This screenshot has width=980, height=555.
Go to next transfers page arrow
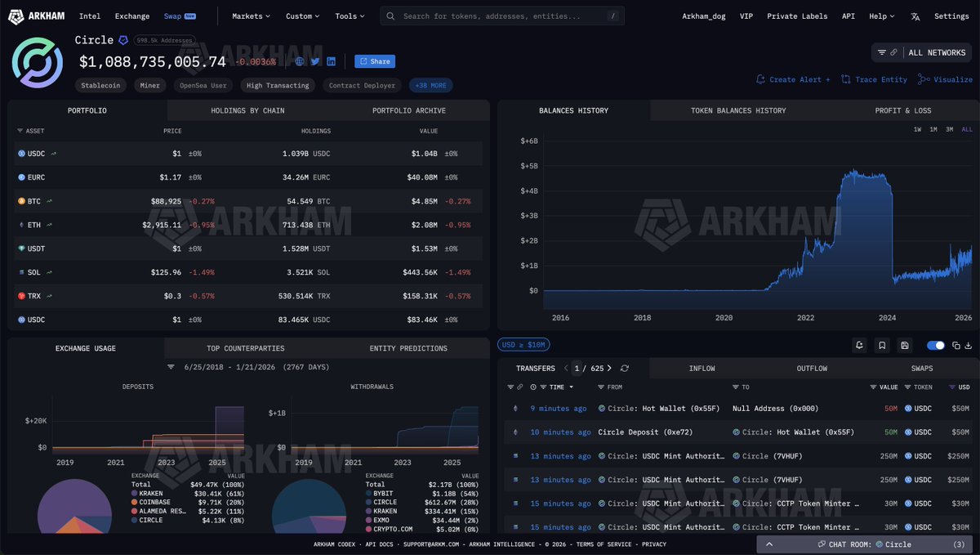609,369
